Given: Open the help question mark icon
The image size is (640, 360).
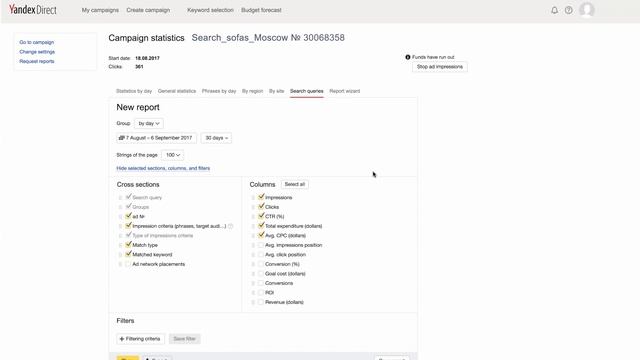Looking at the screenshot, I should 569,10.
